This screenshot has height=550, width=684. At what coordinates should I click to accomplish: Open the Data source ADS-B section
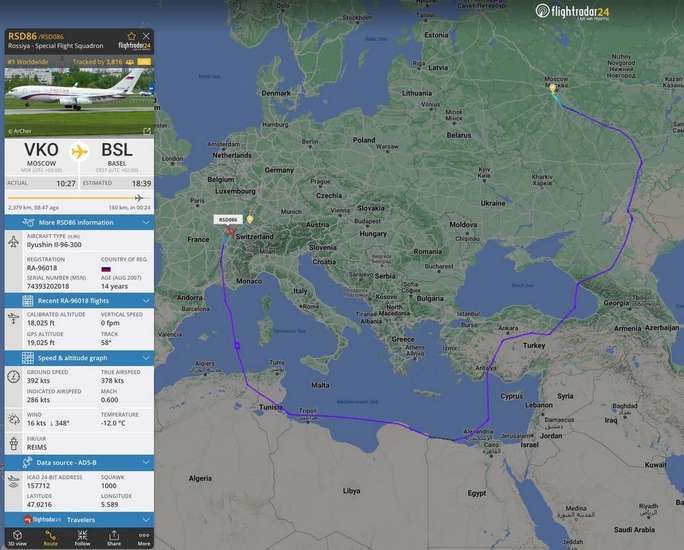(x=78, y=463)
